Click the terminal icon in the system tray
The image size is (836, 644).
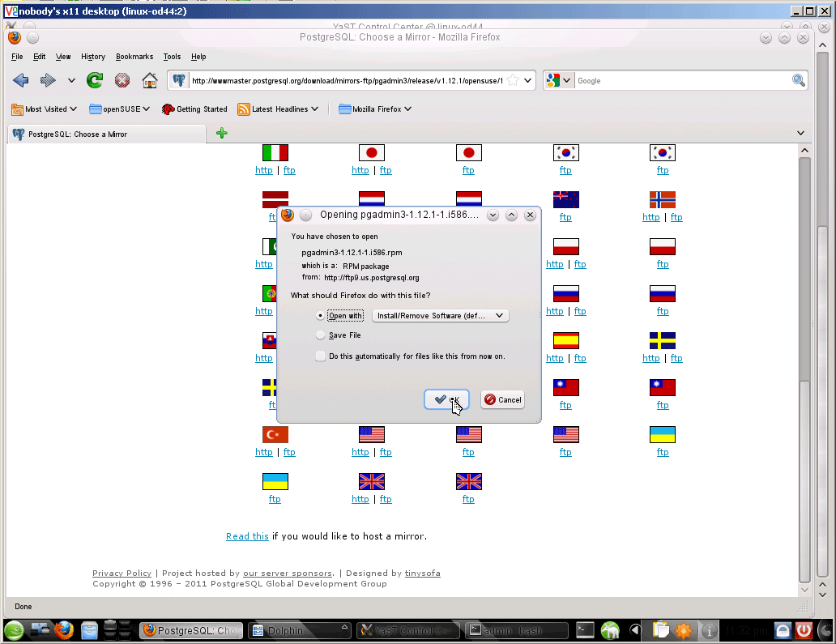[x=585, y=631]
